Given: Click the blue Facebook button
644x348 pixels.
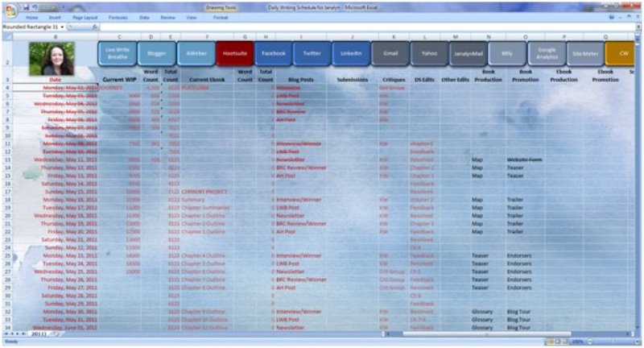Looking at the screenshot, I should [x=274, y=53].
